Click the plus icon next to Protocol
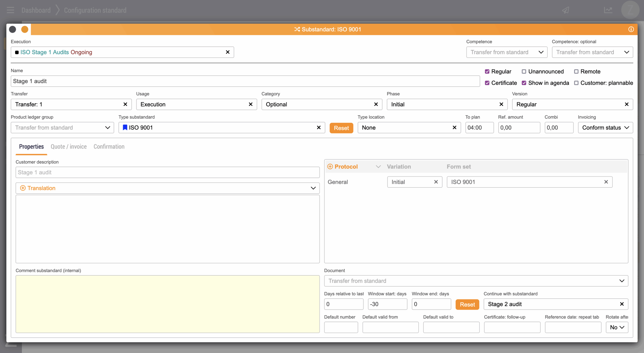644x353 pixels. 330,167
